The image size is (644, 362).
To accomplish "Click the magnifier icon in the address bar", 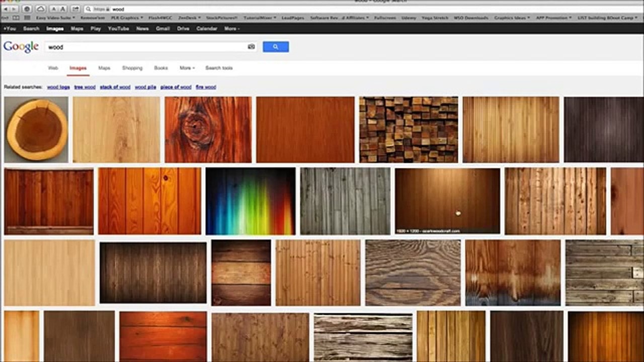I will [89, 9].
